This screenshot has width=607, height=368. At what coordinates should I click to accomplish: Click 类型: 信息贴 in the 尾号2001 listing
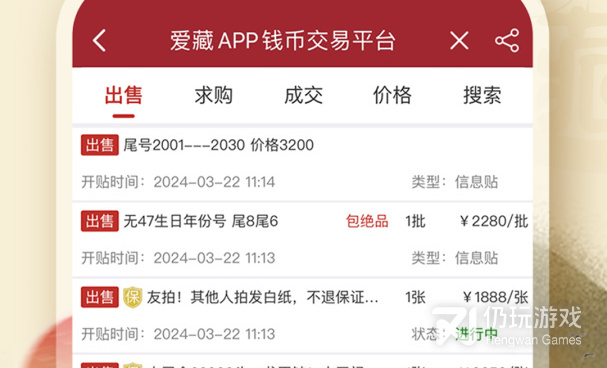[455, 182]
